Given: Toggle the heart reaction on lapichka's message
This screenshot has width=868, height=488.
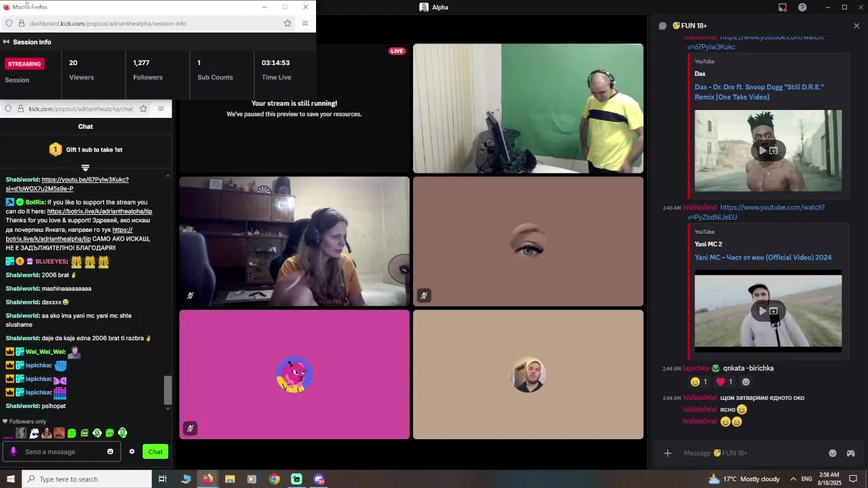Looking at the screenshot, I should coord(725,382).
